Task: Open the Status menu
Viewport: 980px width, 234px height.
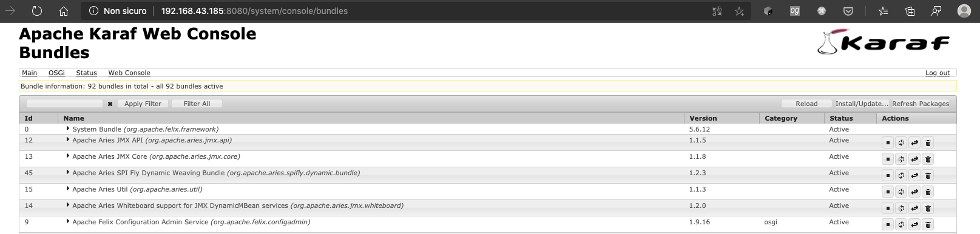Action: coord(86,73)
